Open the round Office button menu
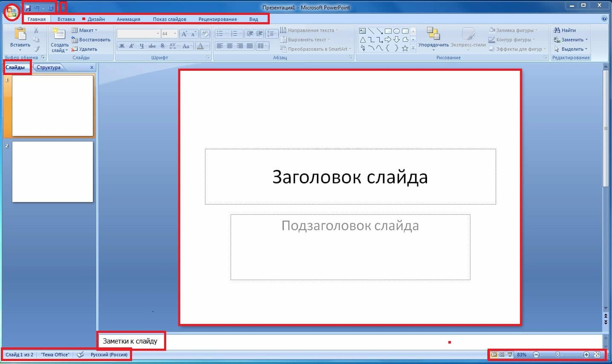The width and height of the screenshot is (612, 364). pos(12,12)
